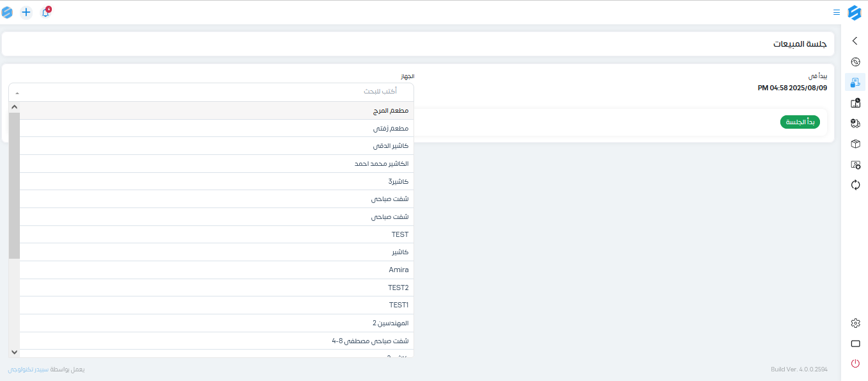This screenshot has height=381, width=868.
Task: Choose مطعم المرج from device list
Action: coord(217,111)
